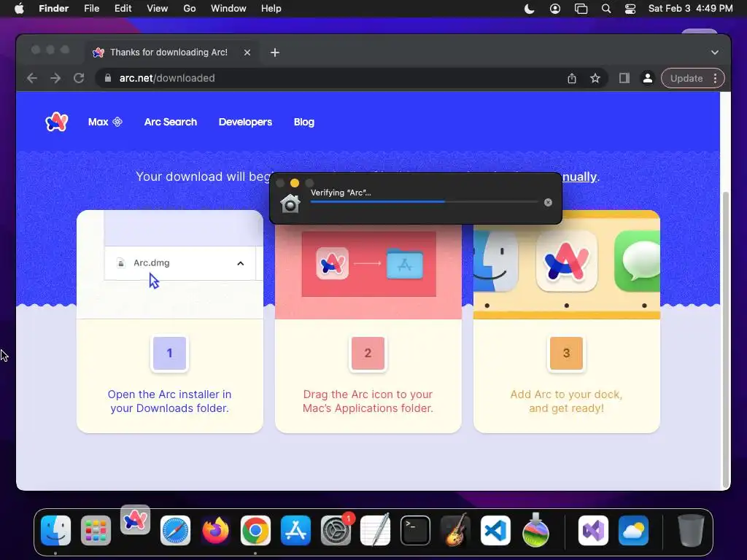Open System Settings in the Dock

pos(336,530)
